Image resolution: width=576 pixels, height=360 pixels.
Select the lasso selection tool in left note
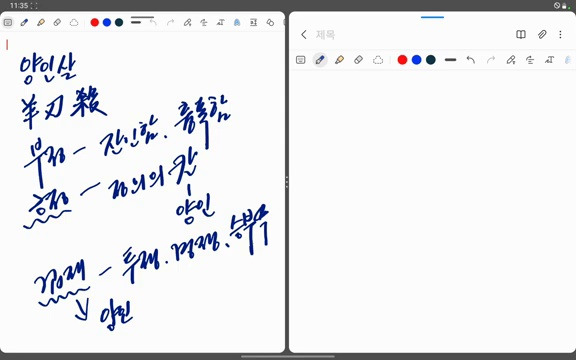pyautogui.click(x=74, y=22)
